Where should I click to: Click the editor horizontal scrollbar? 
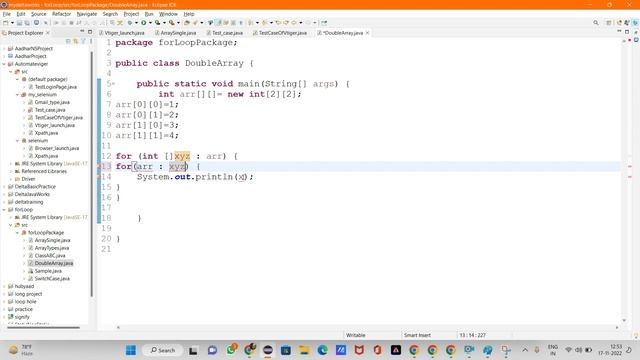[367, 327]
